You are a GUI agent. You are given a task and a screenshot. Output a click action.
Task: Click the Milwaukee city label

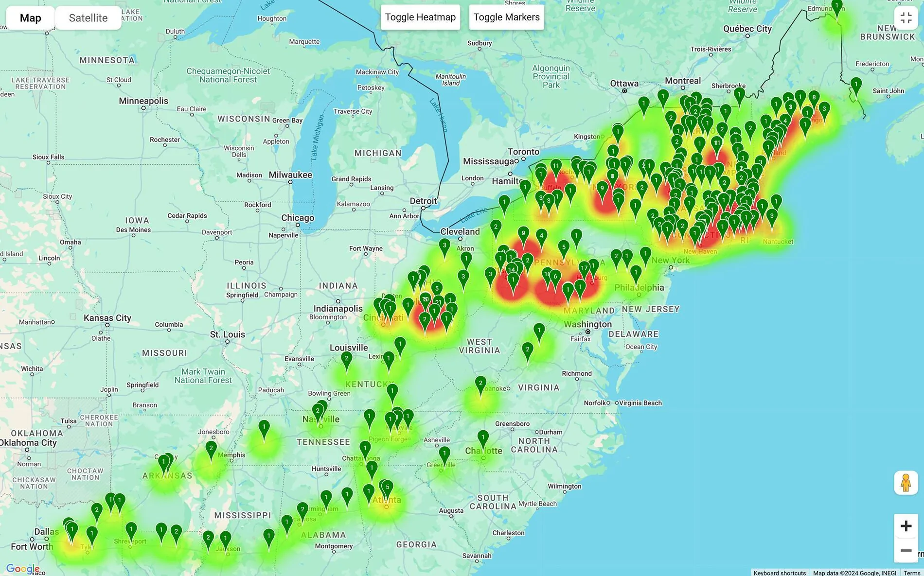pyautogui.click(x=290, y=175)
